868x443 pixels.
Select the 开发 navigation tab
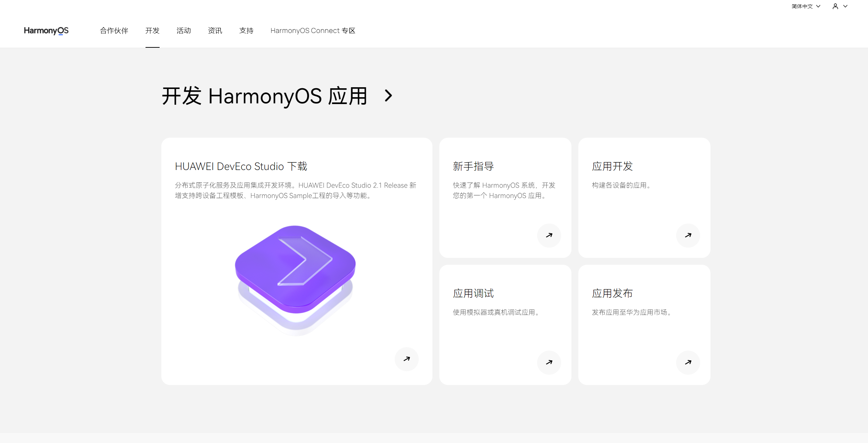(152, 31)
